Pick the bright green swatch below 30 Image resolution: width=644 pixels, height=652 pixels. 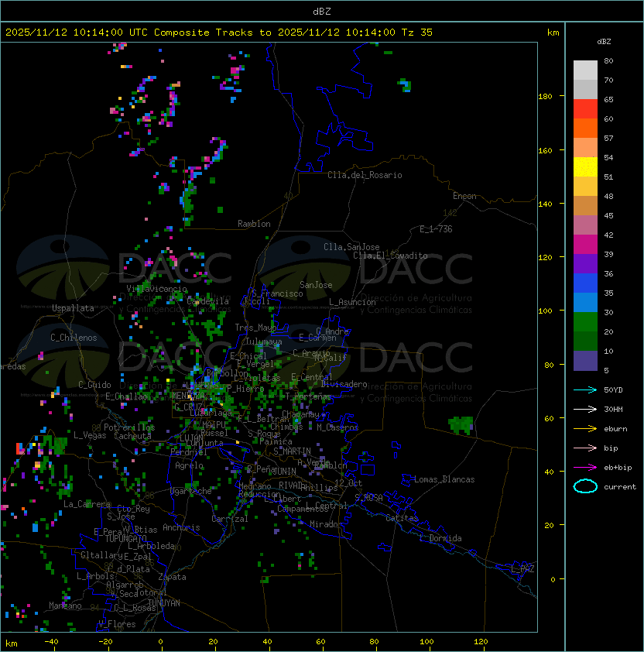pyautogui.click(x=585, y=322)
